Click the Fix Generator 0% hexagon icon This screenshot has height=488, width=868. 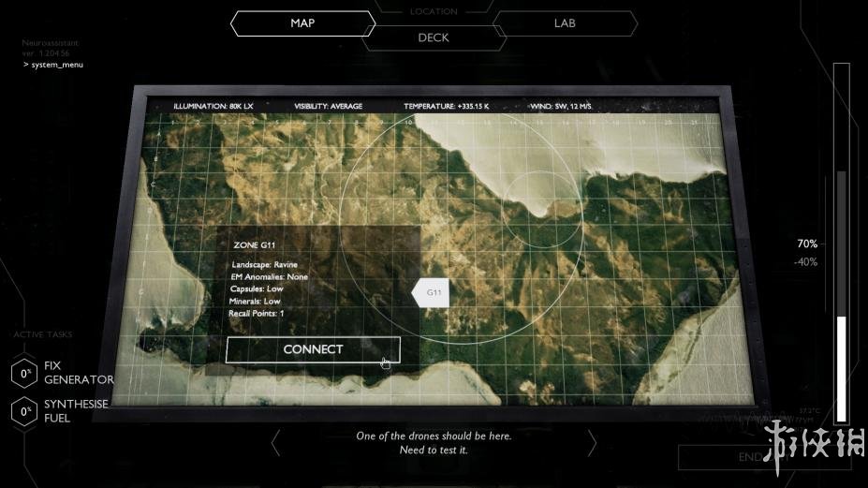pyautogui.click(x=25, y=373)
